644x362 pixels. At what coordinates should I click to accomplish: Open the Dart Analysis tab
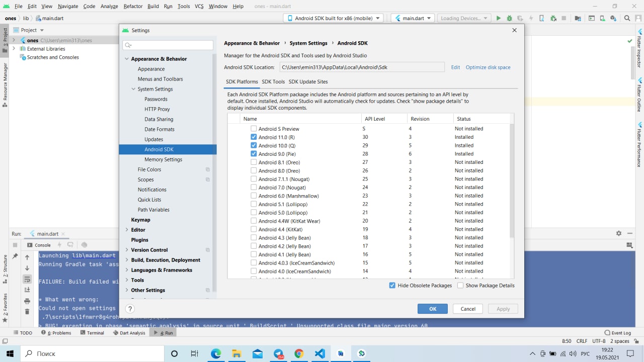pyautogui.click(x=129, y=333)
